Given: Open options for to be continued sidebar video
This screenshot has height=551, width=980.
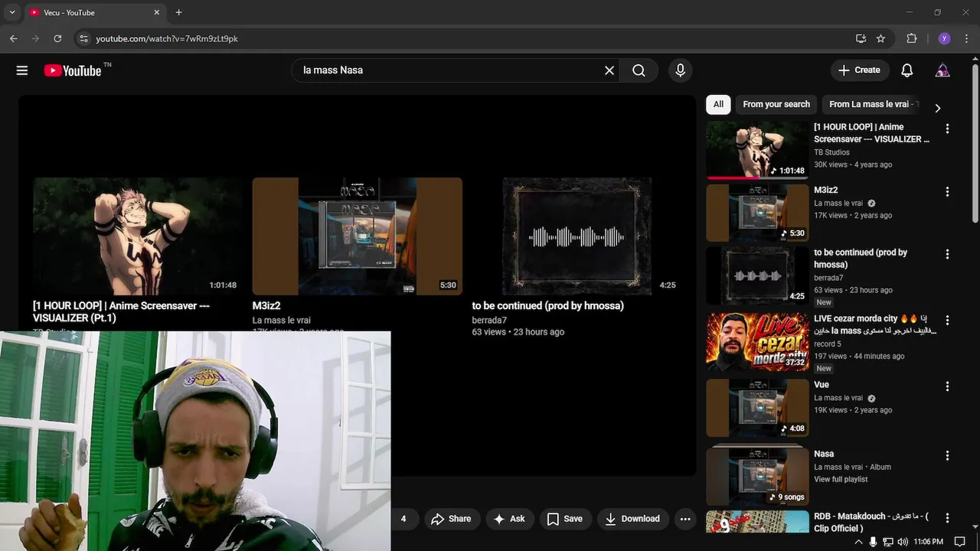Looking at the screenshot, I should pos(947,255).
